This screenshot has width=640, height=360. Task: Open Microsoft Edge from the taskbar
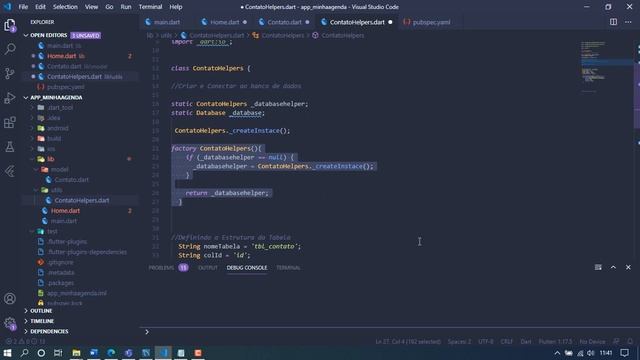coord(111,353)
